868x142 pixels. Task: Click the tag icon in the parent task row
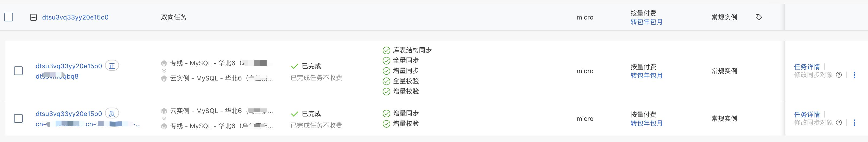[758, 17]
